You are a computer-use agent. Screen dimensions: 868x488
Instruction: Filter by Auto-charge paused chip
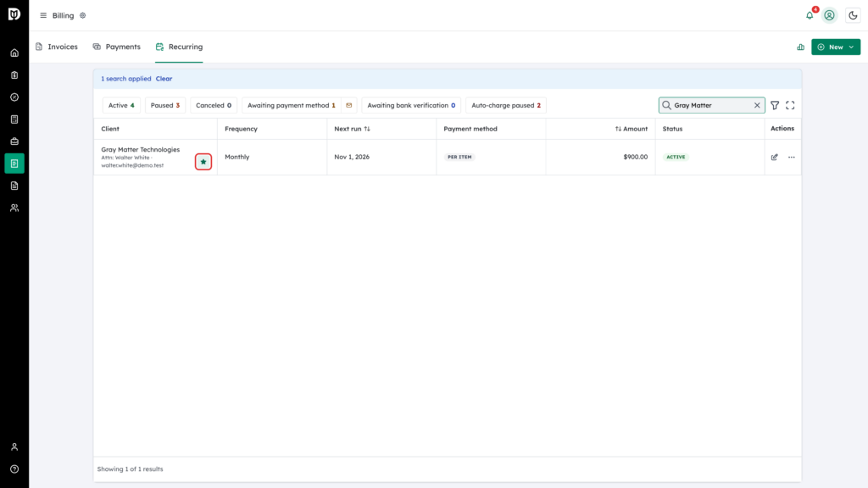tap(506, 105)
